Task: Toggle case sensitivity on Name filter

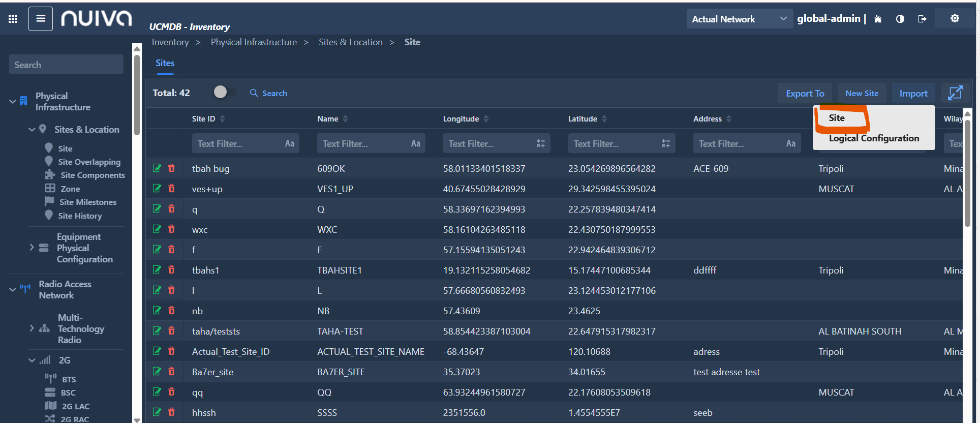Action: tap(415, 144)
